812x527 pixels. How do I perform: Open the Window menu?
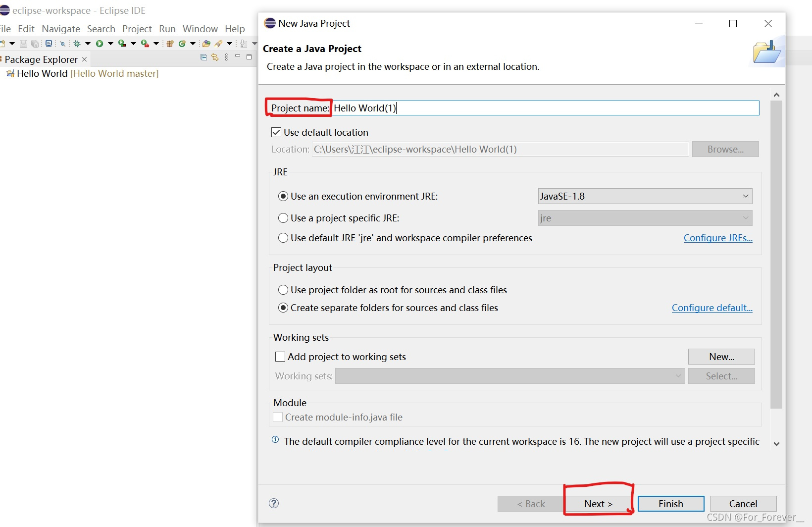(x=200, y=29)
